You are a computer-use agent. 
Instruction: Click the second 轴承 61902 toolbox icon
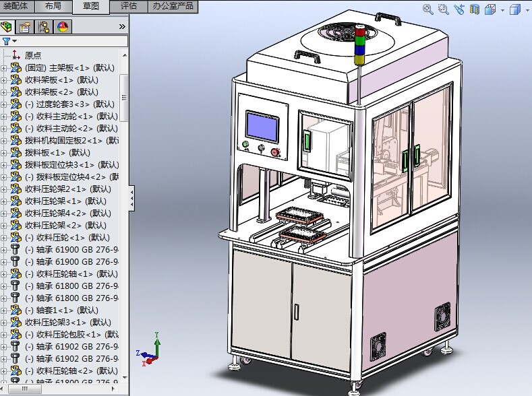(x=16, y=359)
